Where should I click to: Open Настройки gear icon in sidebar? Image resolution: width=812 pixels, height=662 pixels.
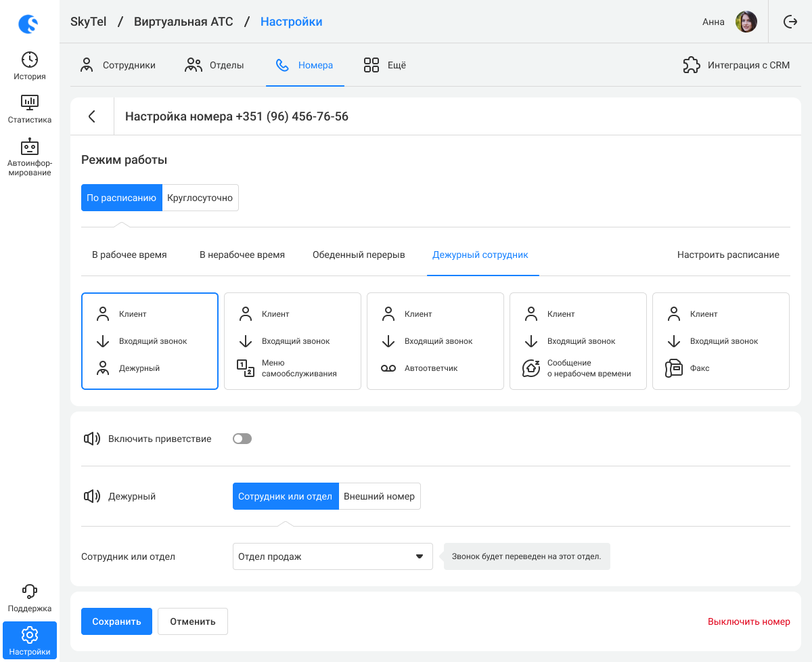click(x=30, y=635)
